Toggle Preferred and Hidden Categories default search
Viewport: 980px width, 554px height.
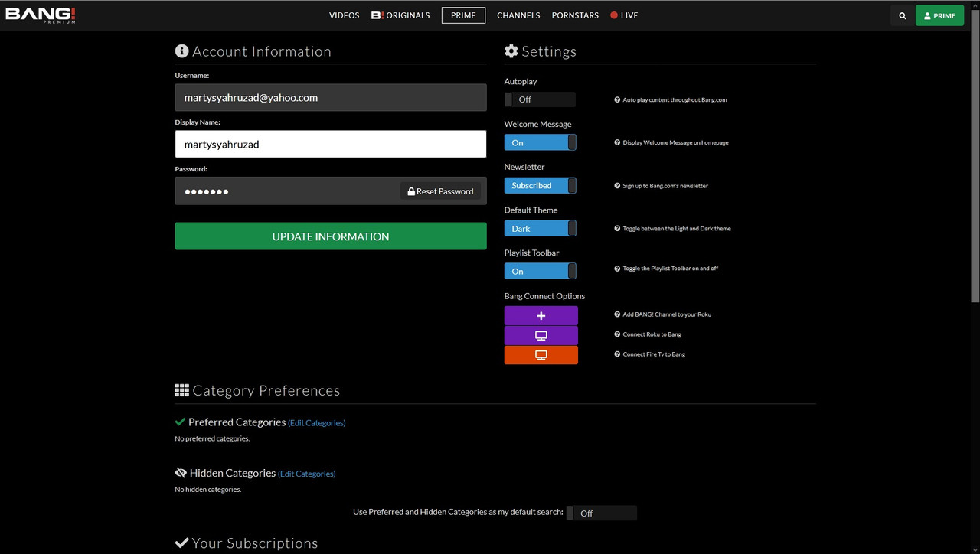(602, 513)
